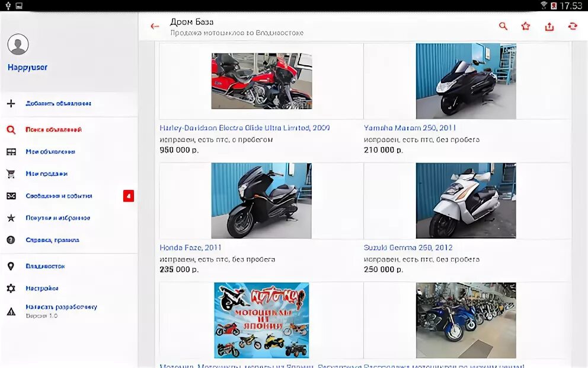Viewport: 588px width, 368px height.
Task: Open the red unread badge showing 4
Action: [129, 196]
